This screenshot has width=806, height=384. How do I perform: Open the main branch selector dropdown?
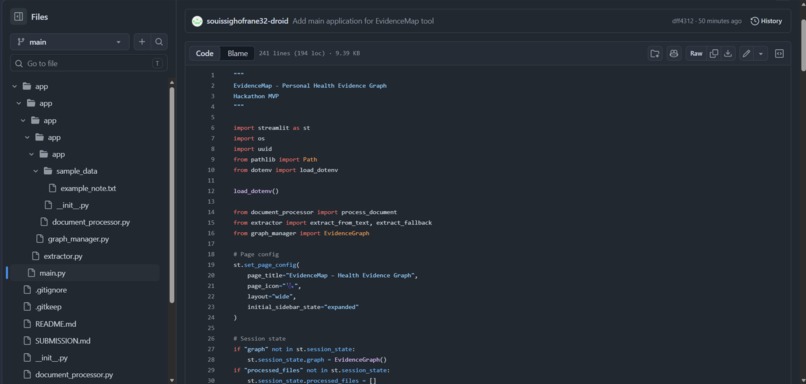[70, 42]
